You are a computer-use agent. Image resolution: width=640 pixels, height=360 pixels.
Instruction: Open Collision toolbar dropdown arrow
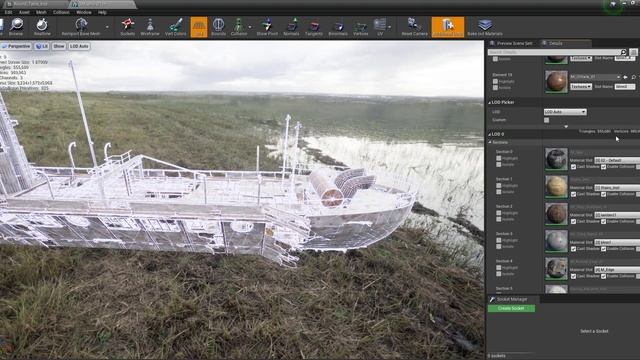tap(250, 27)
